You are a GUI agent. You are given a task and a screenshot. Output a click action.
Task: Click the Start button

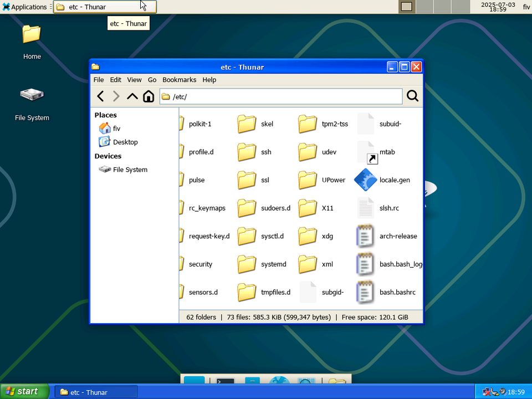[22, 392]
